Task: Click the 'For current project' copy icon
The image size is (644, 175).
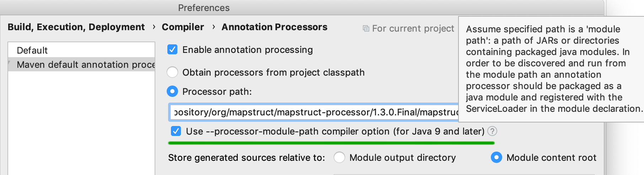Action: click(x=366, y=28)
